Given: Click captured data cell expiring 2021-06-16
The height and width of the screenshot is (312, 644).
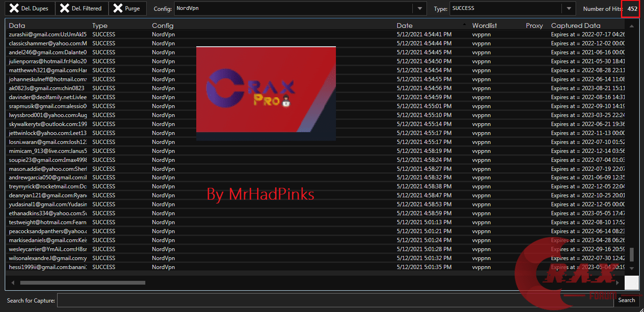Looking at the screenshot, I should click(588, 52).
